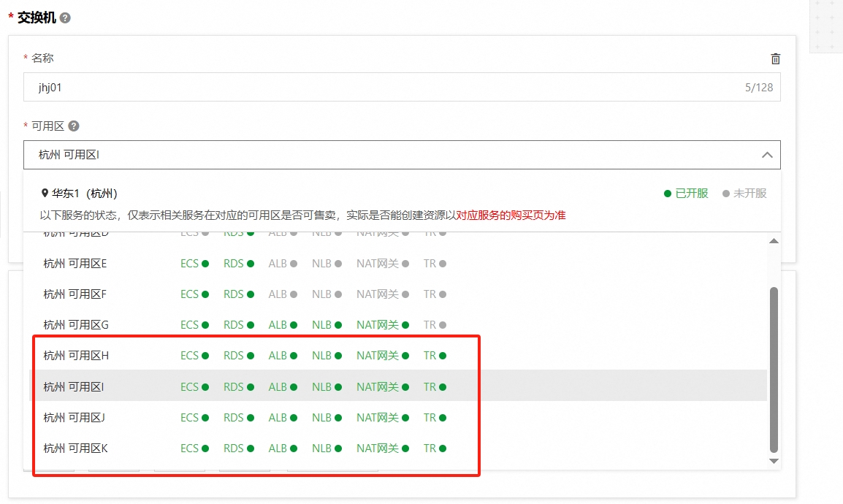Open the 对应服务的购买页为准 red link
Image resolution: width=843 pixels, height=504 pixels.
tap(511, 215)
